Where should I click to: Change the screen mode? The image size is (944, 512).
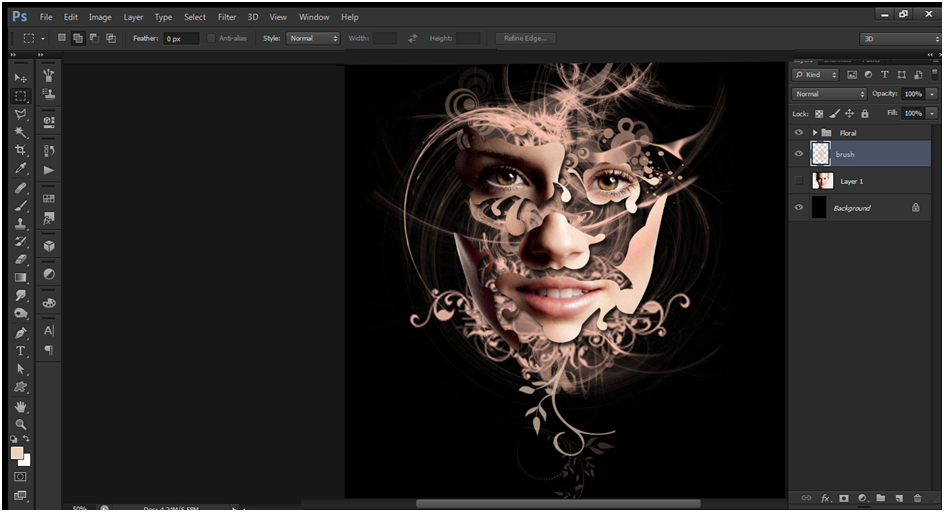tap(20, 495)
